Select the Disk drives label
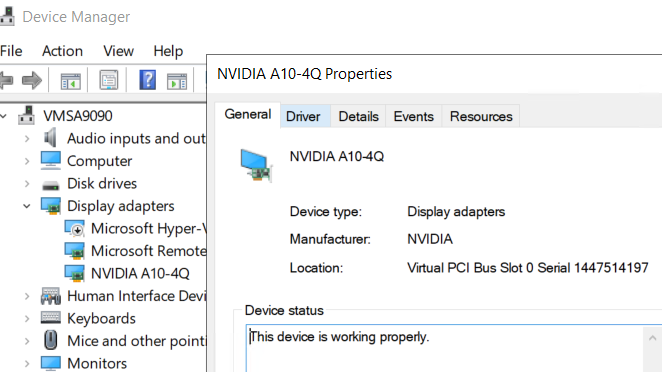The height and width of the screenshot is (372, 662). (102, 183)
